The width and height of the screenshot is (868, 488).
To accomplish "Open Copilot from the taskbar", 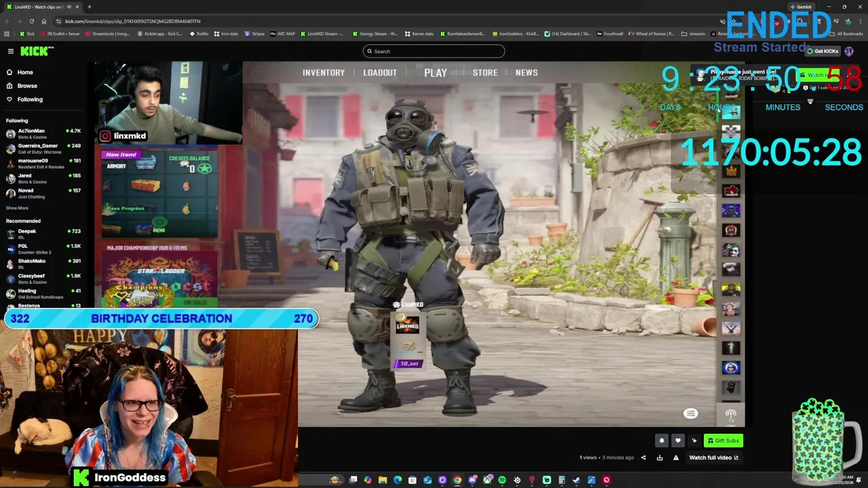I will tap(368, 480).
